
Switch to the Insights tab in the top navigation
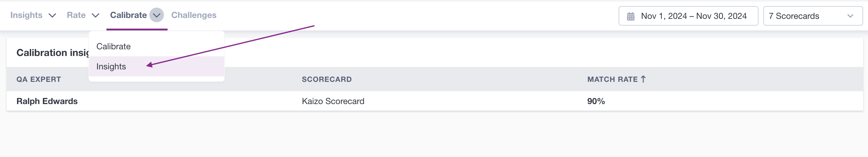pos(26,15)
